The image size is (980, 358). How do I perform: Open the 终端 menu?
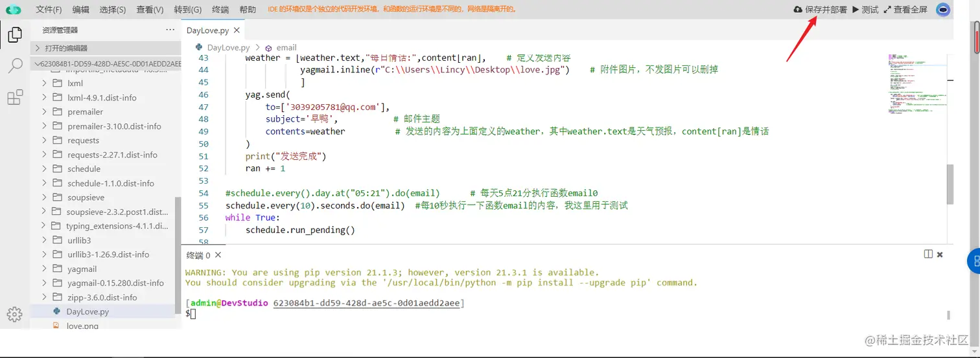(220, 10)
